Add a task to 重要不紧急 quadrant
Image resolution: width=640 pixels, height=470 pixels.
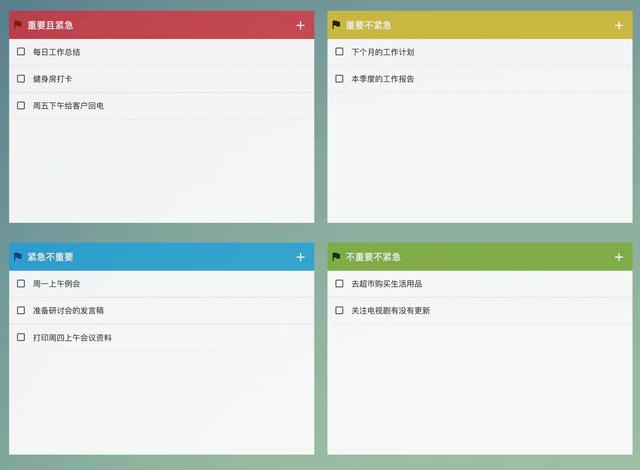pyautogui.click(x=619, y=25)
